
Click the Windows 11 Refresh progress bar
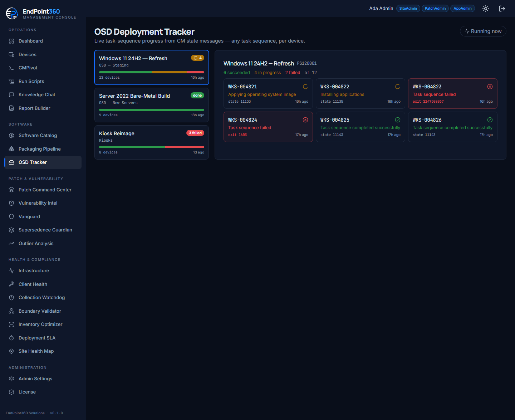tap(152, 72)
